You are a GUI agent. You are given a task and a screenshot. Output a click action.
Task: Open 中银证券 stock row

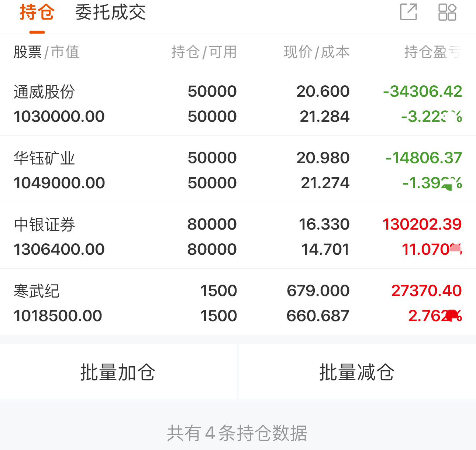[238, 236]
